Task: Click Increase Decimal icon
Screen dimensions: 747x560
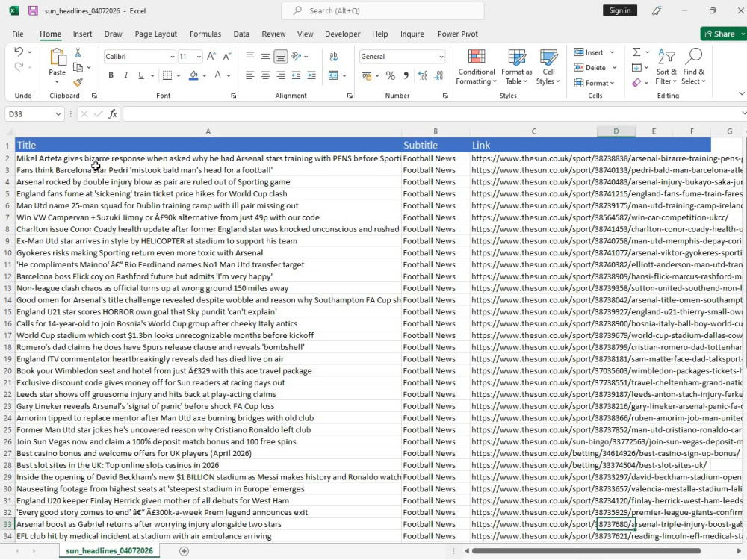Action: [423, 75]
